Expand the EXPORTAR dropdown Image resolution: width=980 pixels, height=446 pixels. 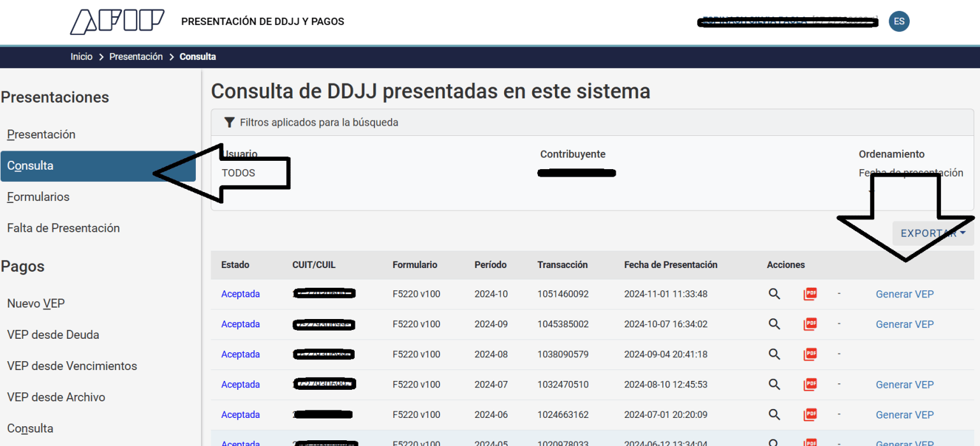point(933,234)
